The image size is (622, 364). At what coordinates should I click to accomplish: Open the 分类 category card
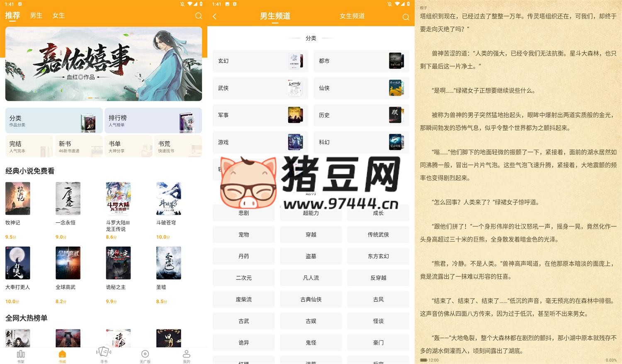pyautogui.click(x=53, y=121)
